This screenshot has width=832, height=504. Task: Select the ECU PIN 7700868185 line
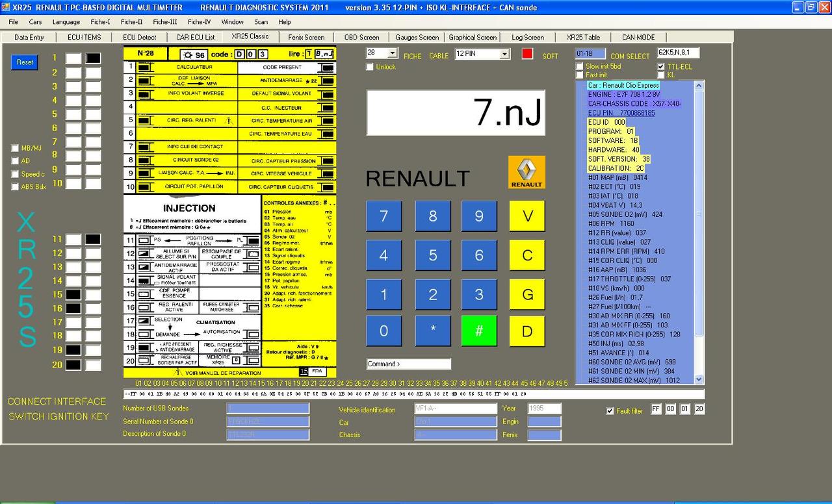tap(621, 113)
